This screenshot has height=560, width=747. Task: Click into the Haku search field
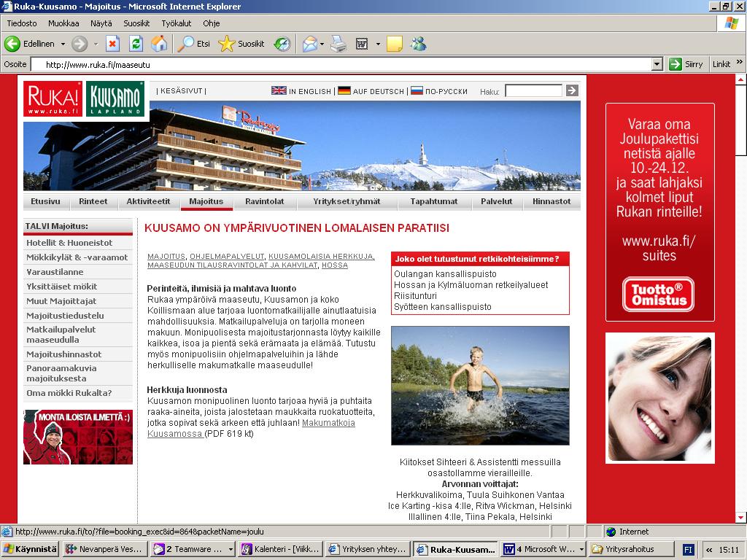(533, 90)
